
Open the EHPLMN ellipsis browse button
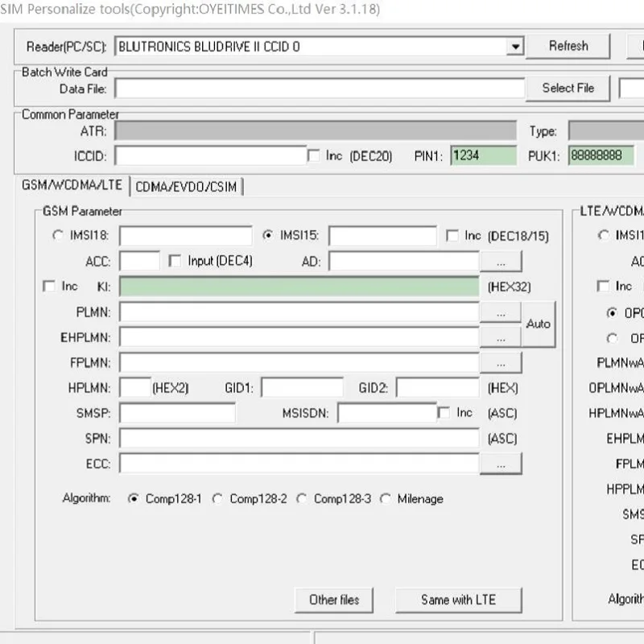[501, 337]
